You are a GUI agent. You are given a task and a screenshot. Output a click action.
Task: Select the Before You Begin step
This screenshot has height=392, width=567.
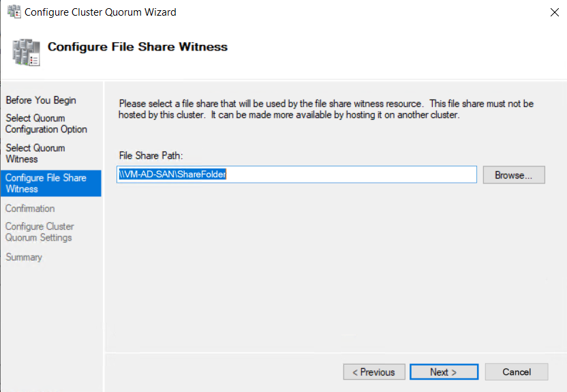click(41, 100)
